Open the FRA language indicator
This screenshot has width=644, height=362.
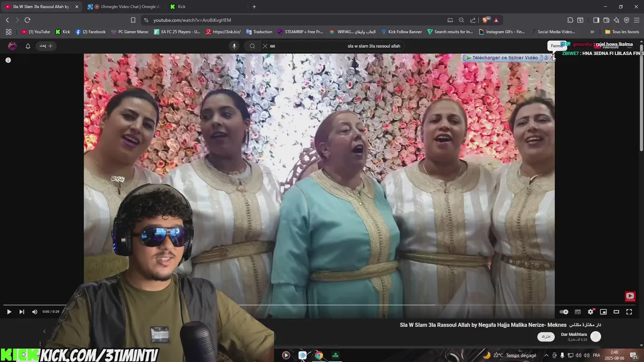[597, 355]
